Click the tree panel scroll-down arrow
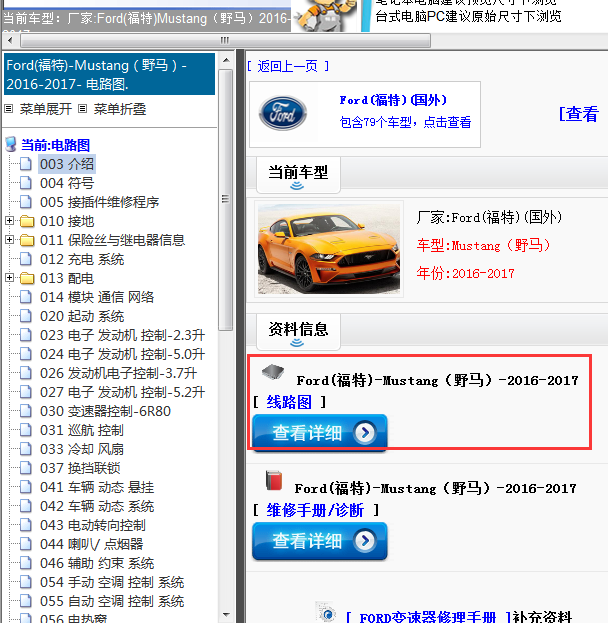This screenshot has height=623, width=608. pyautogui.click(x=226, y=615)
